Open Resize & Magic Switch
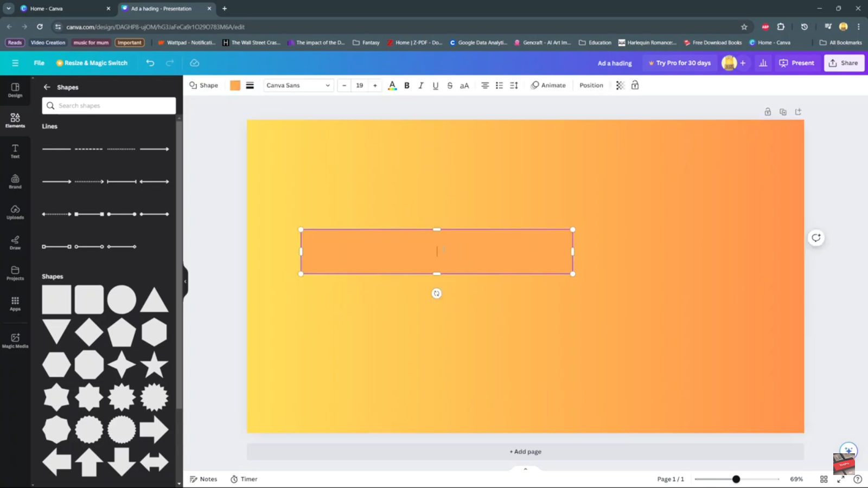This screenshot has width=868, height=488. [92, 63]
